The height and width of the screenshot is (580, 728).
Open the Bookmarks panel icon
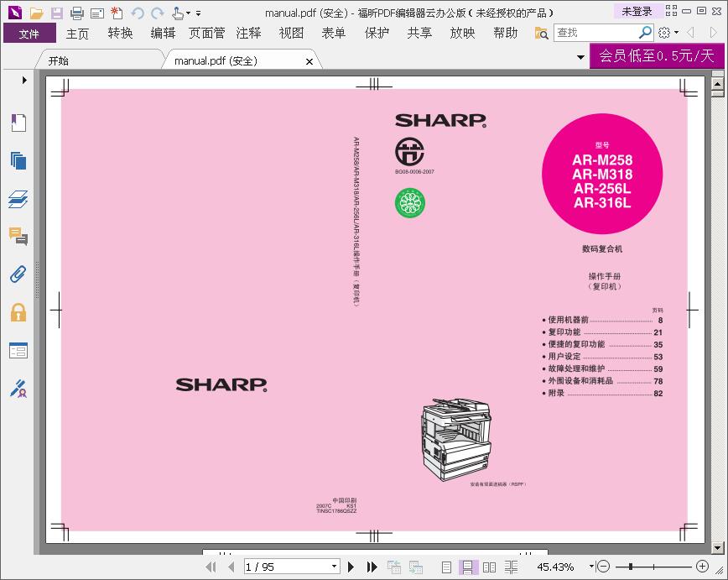pos(18,123)
